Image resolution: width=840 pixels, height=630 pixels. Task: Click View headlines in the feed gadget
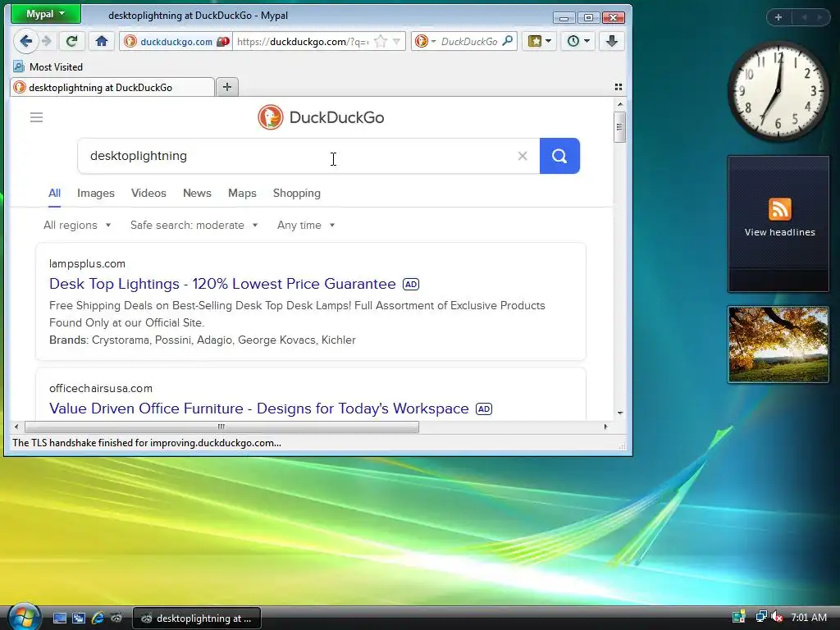point(779,232)
